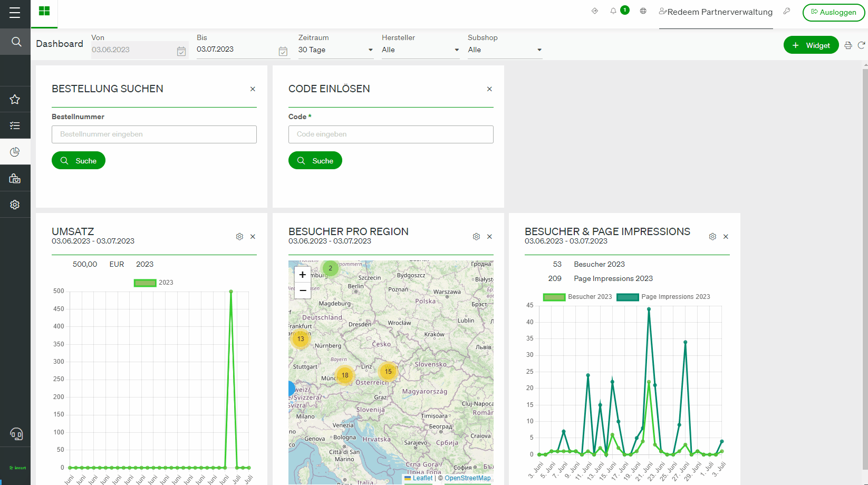The image size is (868, 485).
Task: Open the OpenStreetMap link
Action: (x=467, y=478)
